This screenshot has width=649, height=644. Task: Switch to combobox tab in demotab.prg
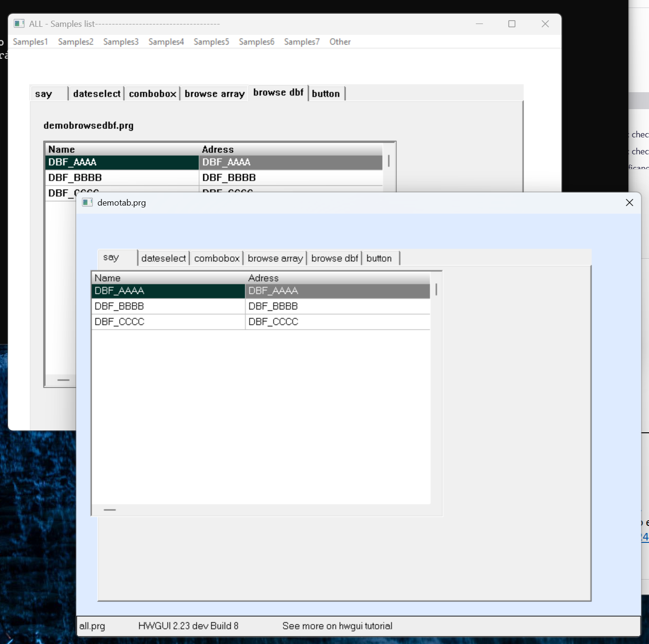click(216, 258)
